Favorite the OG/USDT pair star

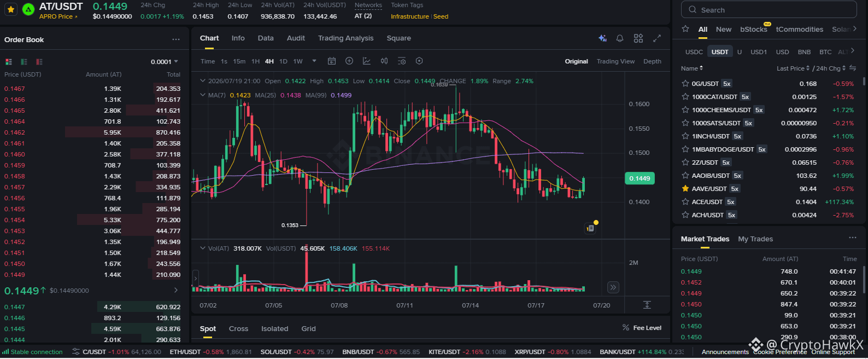pos(685,84)
